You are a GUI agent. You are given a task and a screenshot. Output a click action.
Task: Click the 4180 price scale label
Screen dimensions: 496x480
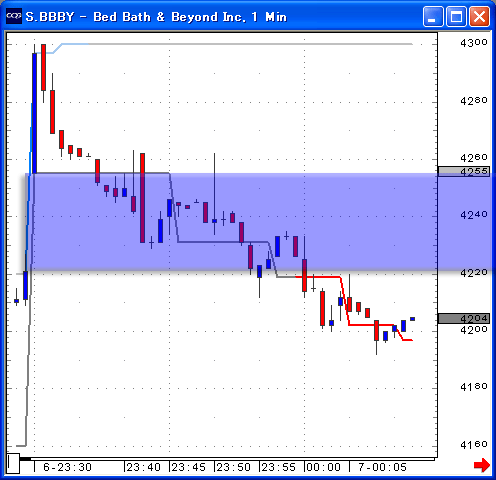474,387
